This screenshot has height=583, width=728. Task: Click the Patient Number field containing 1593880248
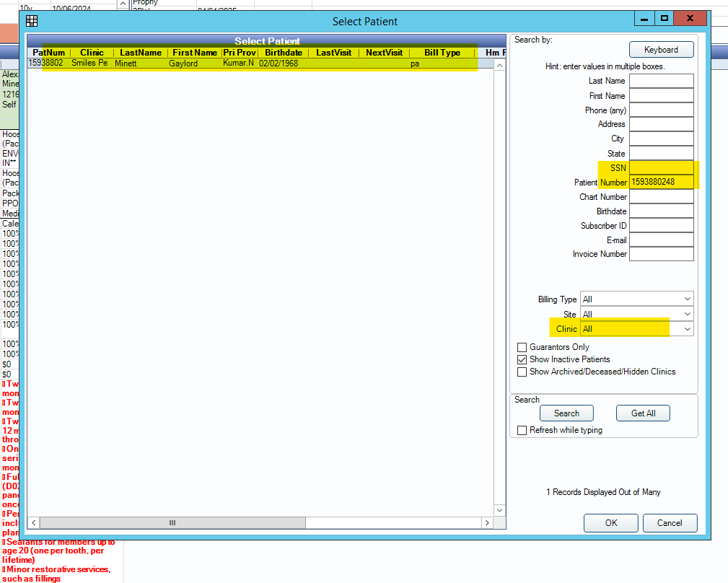click(661, 182)
